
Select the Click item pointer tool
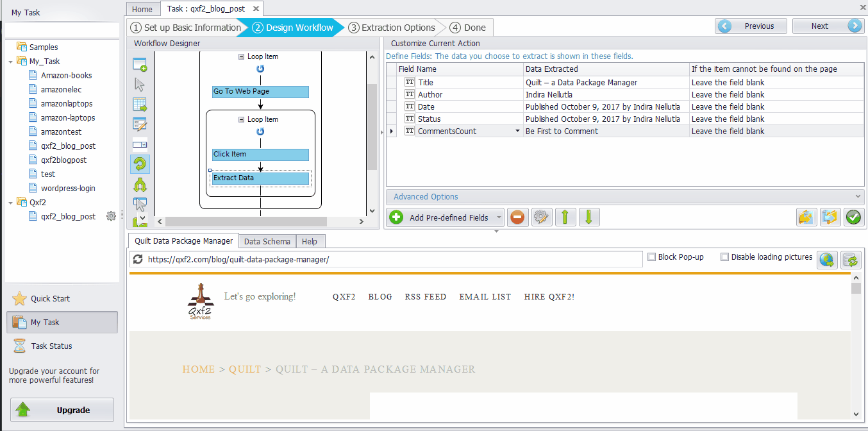click(140, 85)
